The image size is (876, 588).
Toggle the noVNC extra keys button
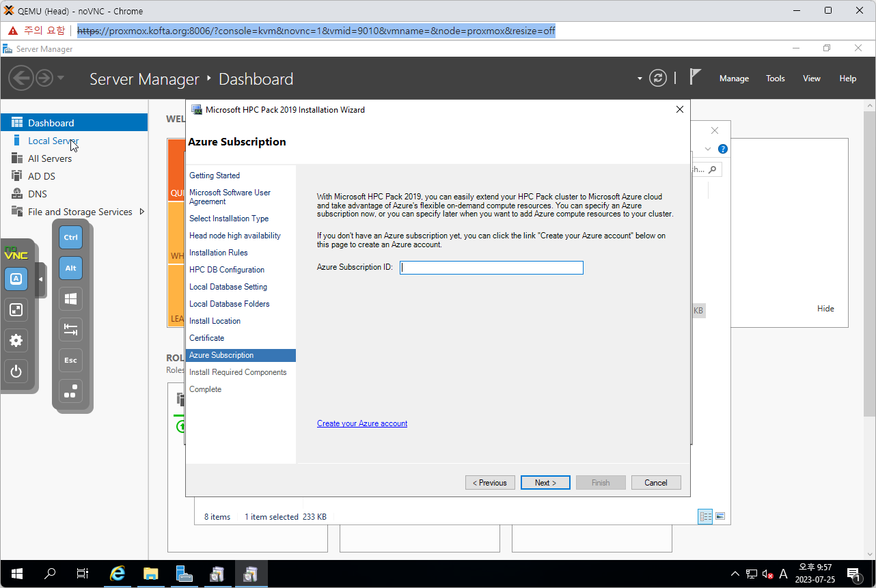16,279
